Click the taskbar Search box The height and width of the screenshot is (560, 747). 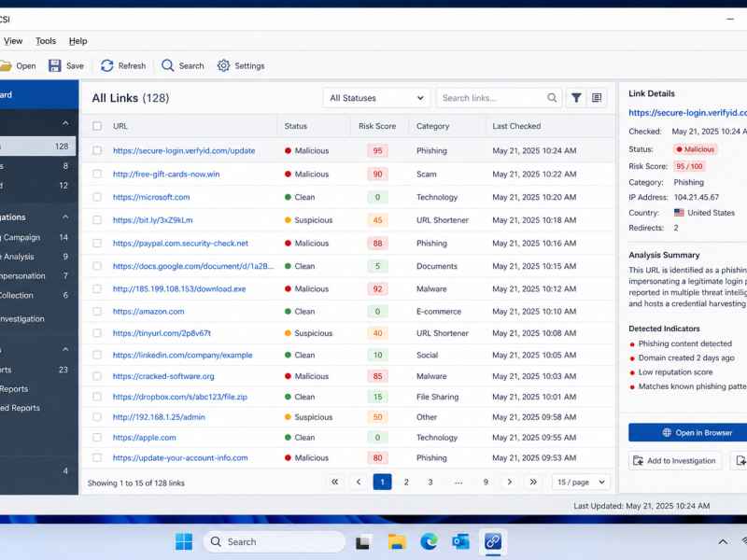point(275,542)
